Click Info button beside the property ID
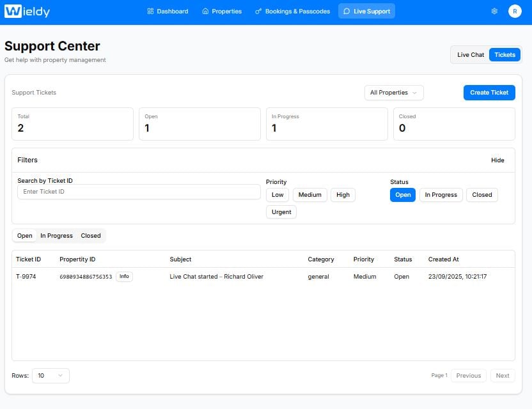This screenshot has width=532, height=409. (x=124, y=277)
